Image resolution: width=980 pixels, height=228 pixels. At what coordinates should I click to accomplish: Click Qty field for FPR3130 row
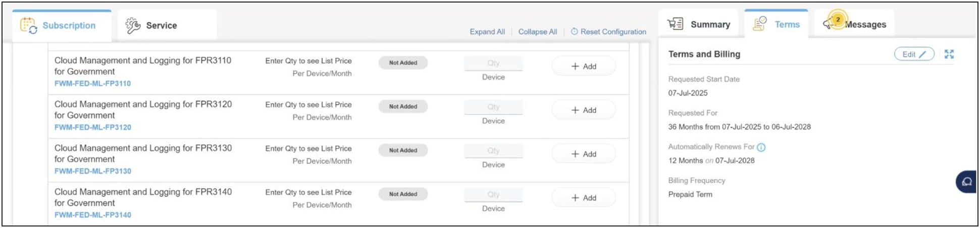[493, 151]
